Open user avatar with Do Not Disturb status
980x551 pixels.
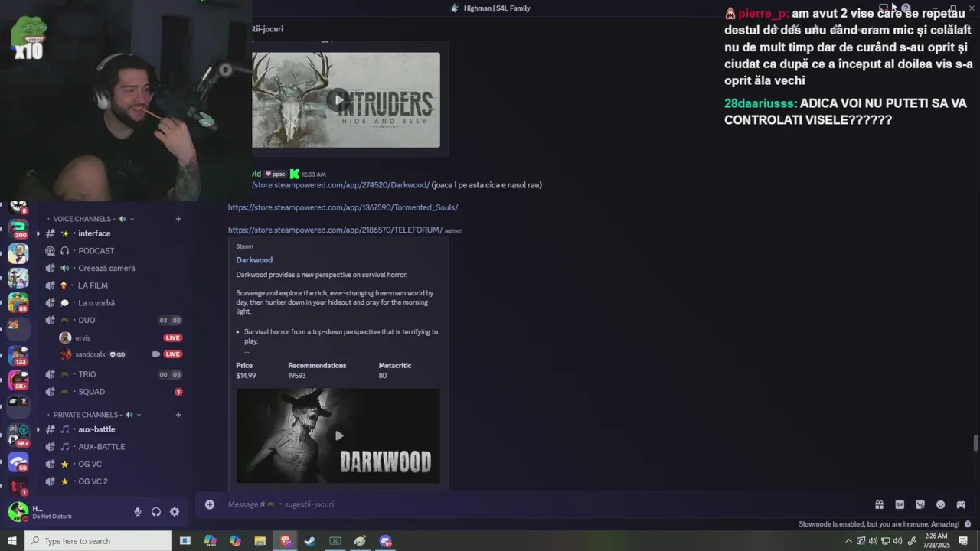point(18,511)
